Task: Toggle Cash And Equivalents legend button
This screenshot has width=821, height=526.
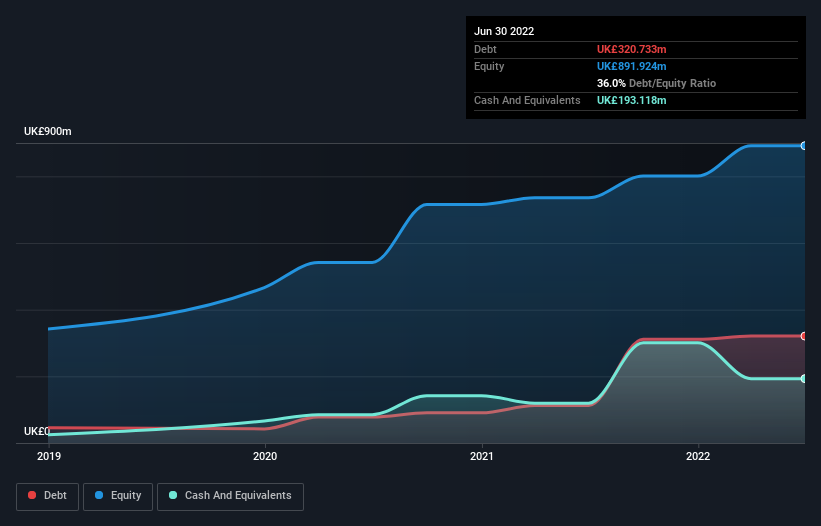Action: [x=230, y=496]
